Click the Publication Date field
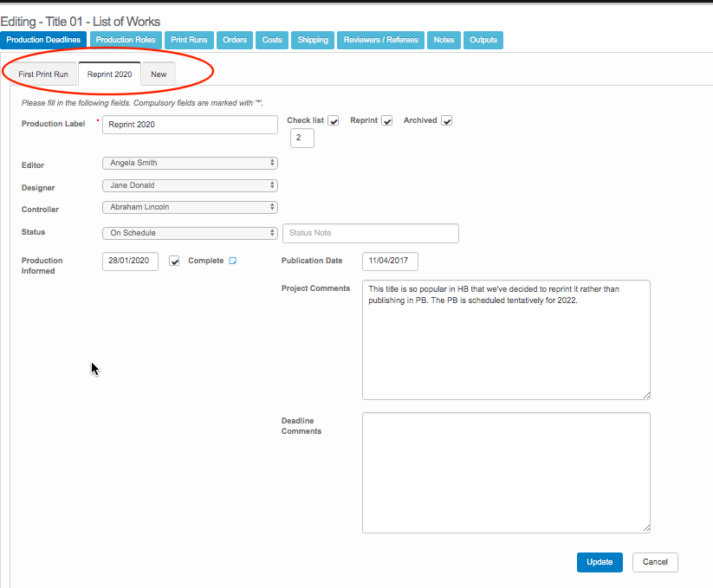Viewport: 713px width, 588px height. (390, 261)
